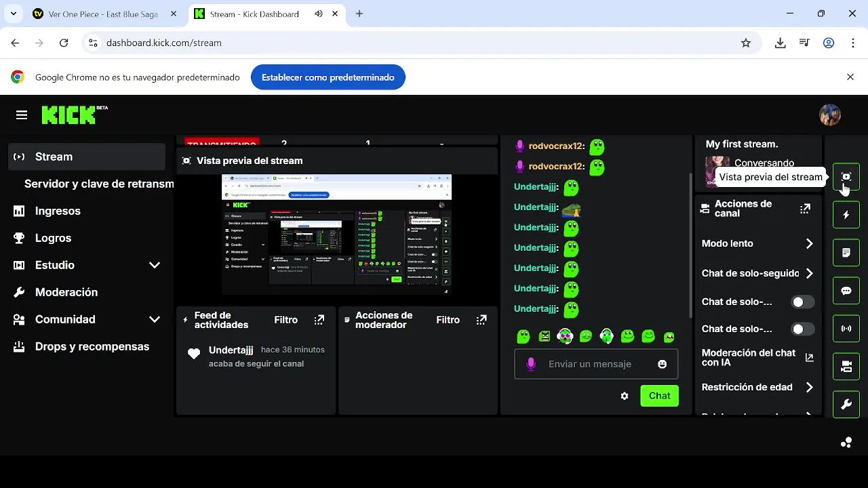Toggle the chat bubble icon in right sidebar
Image resolution: width=868 pixels, height=488 pixels.
pos(846,291)
